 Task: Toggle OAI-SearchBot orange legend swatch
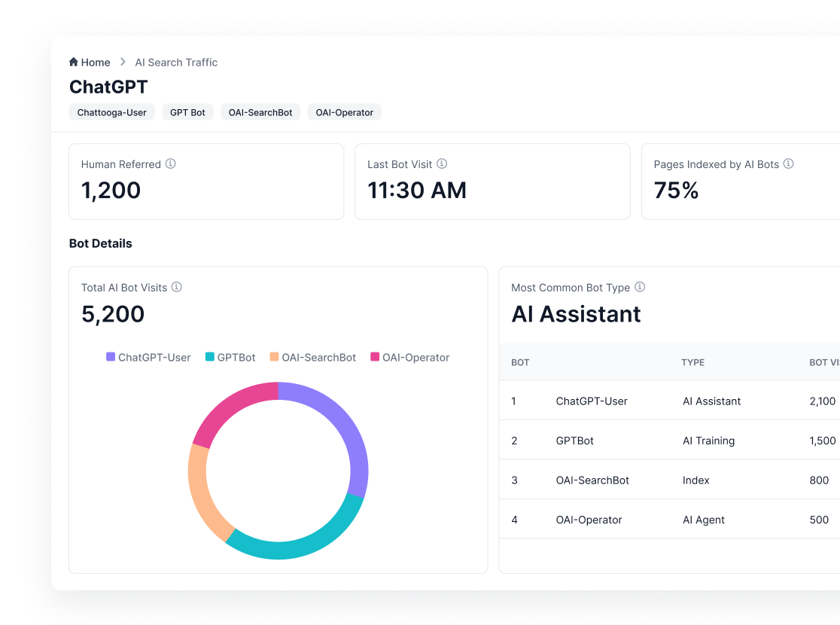tap(274, 357)
